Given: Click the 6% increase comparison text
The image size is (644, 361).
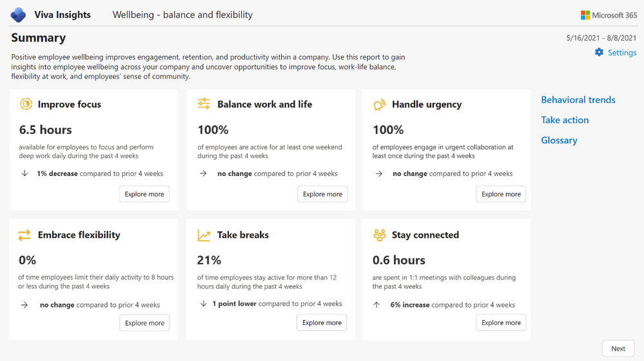Looking at the screenshot, I should tap(453, 305).
